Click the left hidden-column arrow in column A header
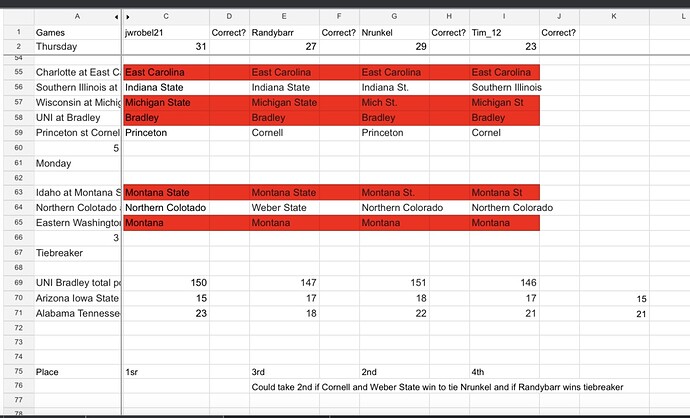 [x=116, y=18]
